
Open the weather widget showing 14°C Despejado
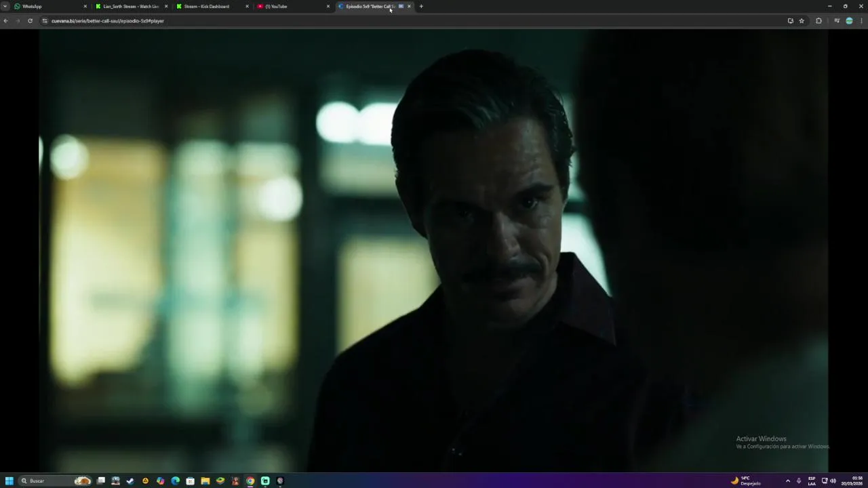(x=746, y=481)
